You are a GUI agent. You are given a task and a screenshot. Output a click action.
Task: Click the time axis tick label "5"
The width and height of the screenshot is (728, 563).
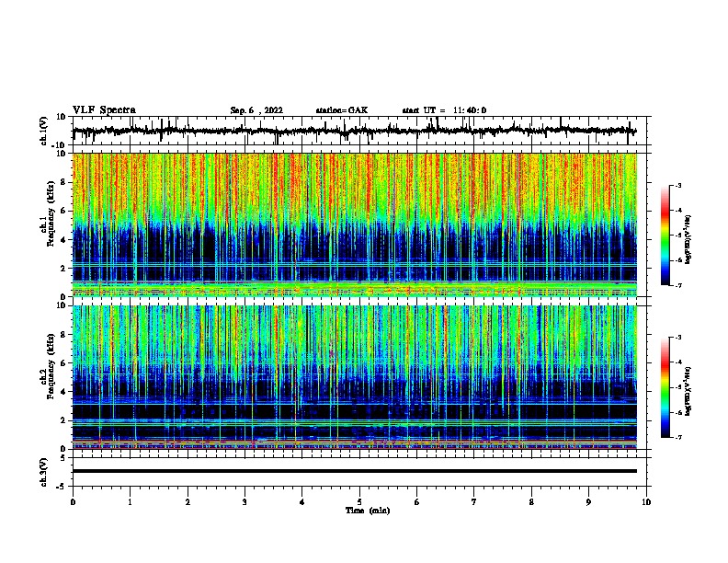click(359, 502)
